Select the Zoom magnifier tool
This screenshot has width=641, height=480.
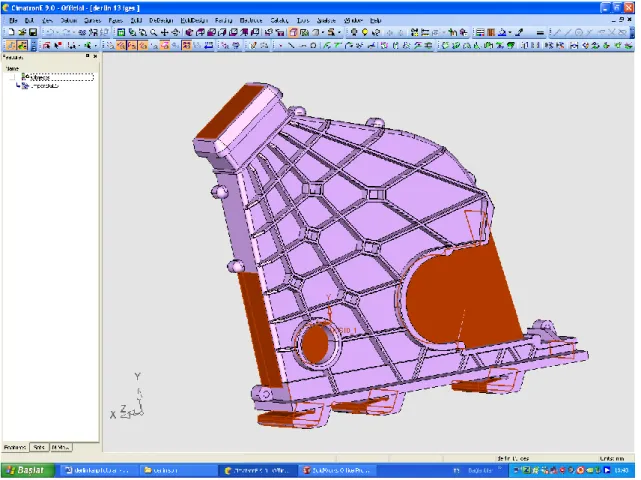pyautogui.click(x=154, y=32)
